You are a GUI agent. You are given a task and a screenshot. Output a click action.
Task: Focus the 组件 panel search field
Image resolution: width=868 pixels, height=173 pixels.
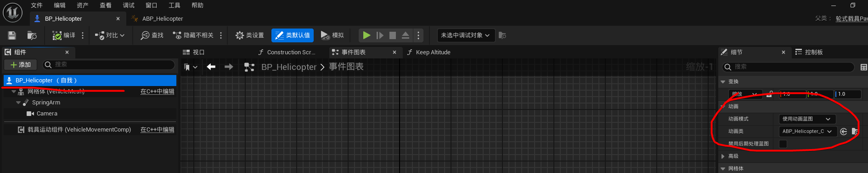tap(109, 65)
